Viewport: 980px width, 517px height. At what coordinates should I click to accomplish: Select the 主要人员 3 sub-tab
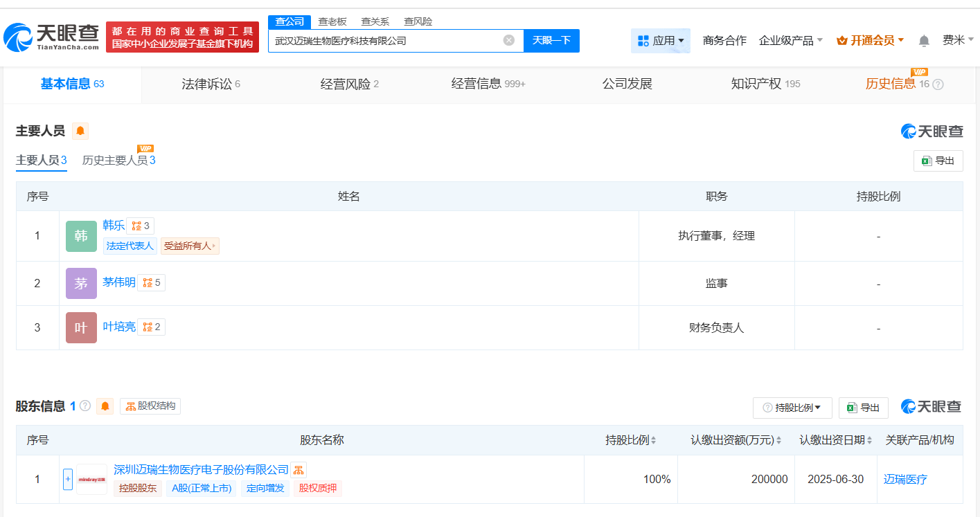42,161
